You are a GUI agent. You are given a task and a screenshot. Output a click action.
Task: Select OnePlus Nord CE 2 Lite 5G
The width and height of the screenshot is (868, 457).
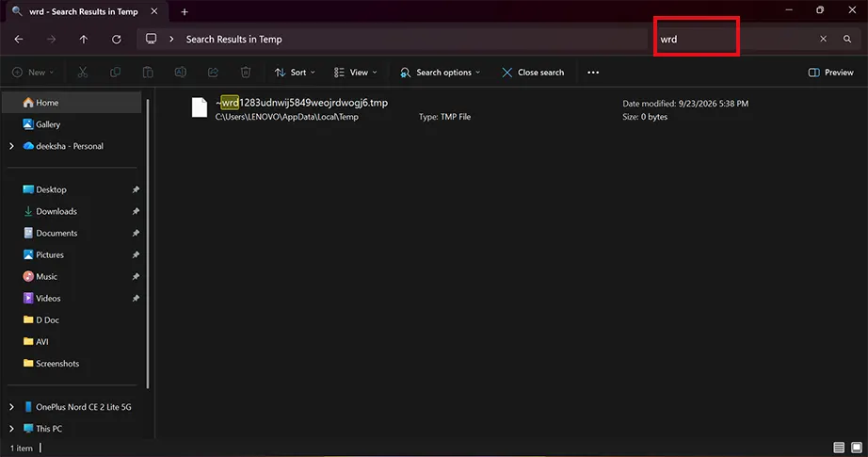click(x=78, y=407)
